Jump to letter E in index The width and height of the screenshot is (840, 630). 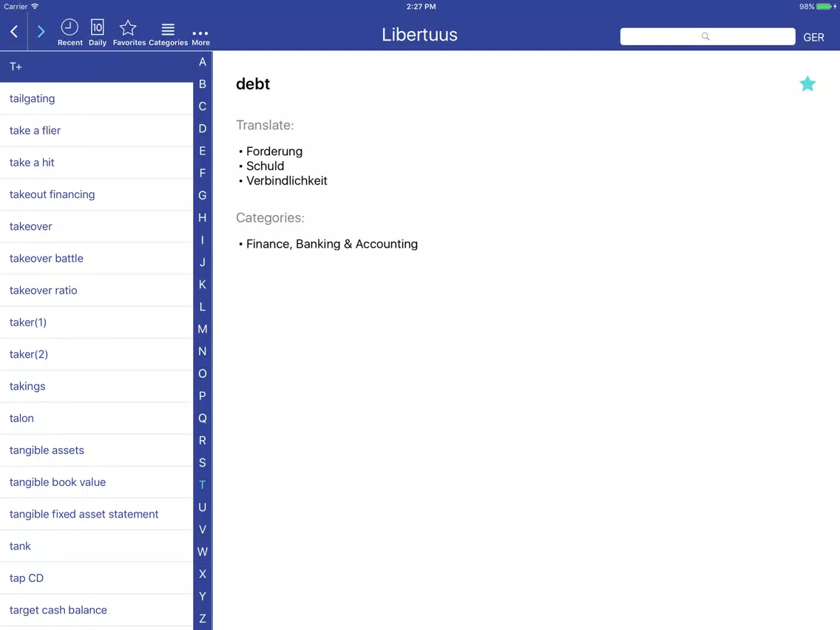click(203, 151)
